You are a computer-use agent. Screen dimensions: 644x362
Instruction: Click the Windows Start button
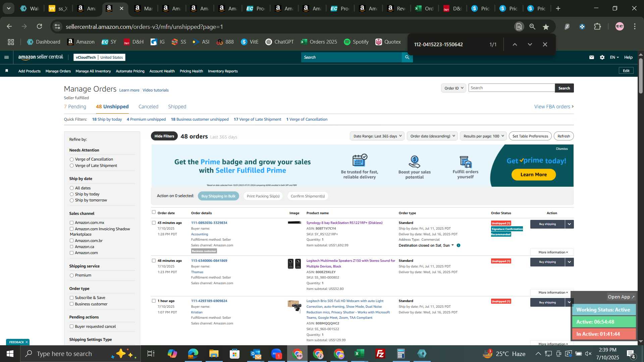[x=10, y=354]
